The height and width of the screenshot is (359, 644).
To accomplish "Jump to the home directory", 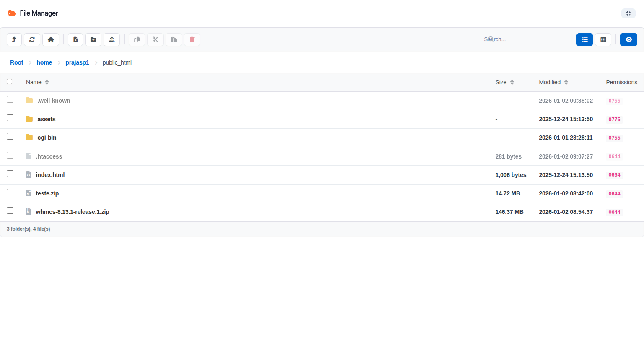I will click(x=51, y=39).
